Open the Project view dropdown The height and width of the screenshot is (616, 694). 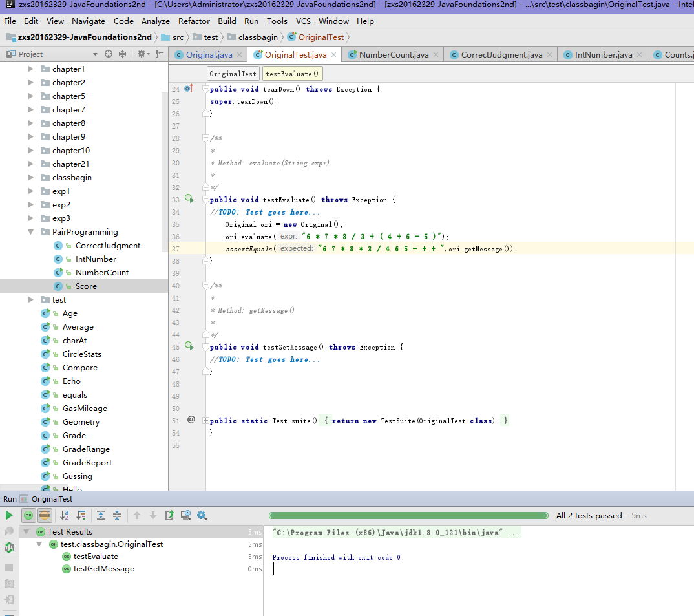pyautogui.click(x=95, y=54)
